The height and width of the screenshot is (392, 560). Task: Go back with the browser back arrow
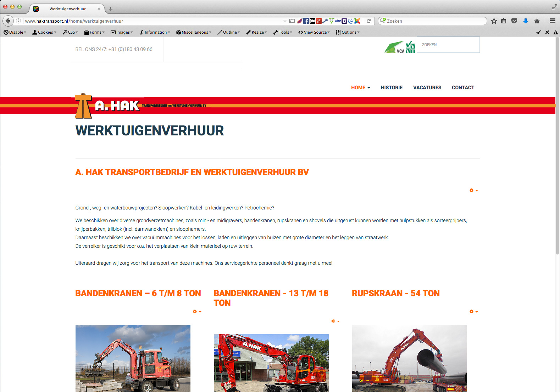[8, 21]
